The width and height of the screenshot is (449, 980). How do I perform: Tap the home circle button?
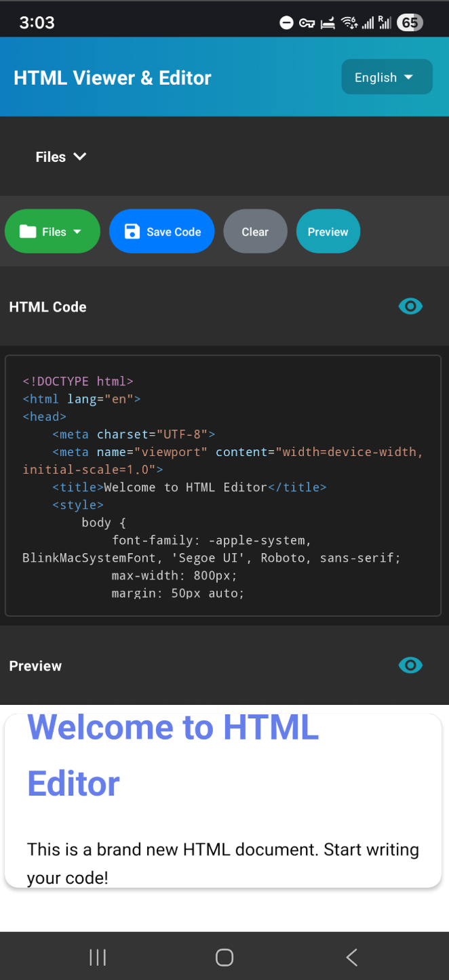224,957
